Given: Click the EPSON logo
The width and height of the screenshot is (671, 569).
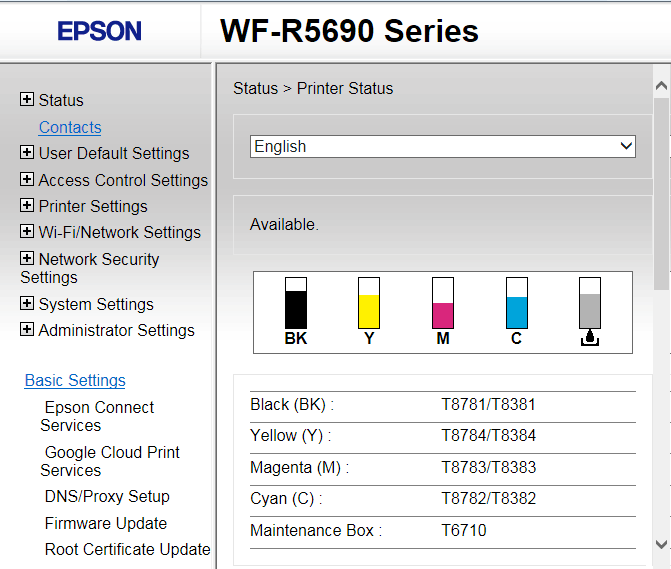Looking at the screenshot, I should 100,31.
